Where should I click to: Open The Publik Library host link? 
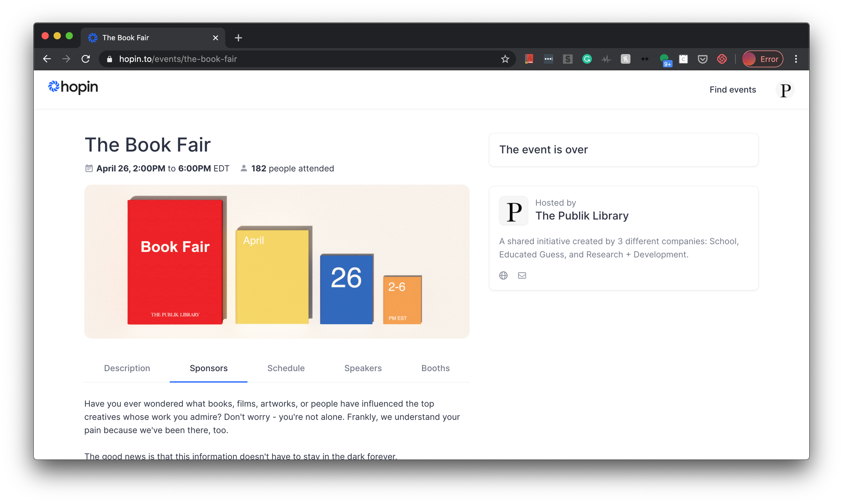click(582, 216)
